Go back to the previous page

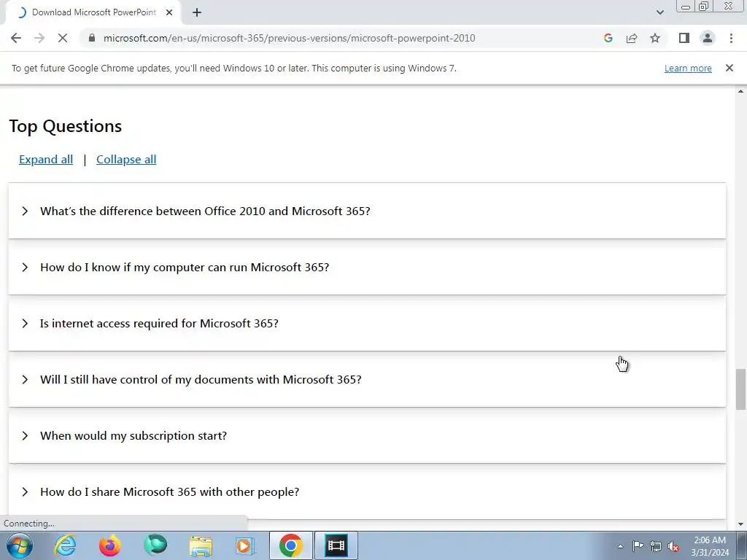(x=16, y=38)
